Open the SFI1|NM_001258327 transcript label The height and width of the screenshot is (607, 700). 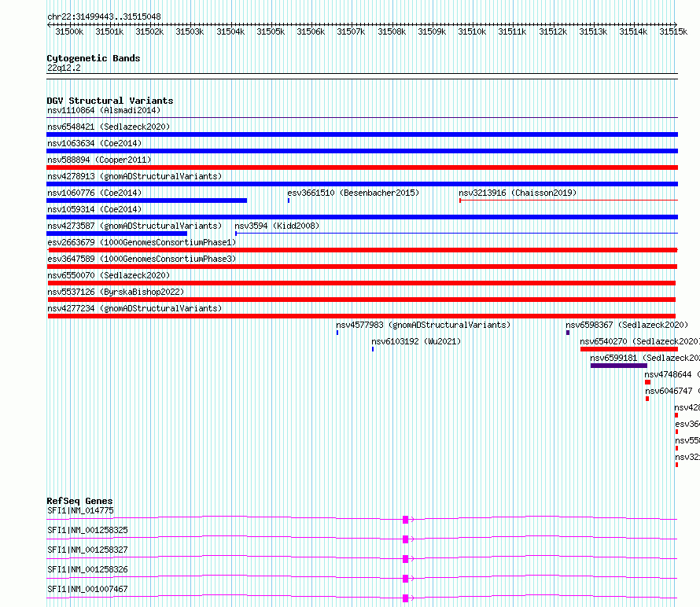(x=87, y=550)
